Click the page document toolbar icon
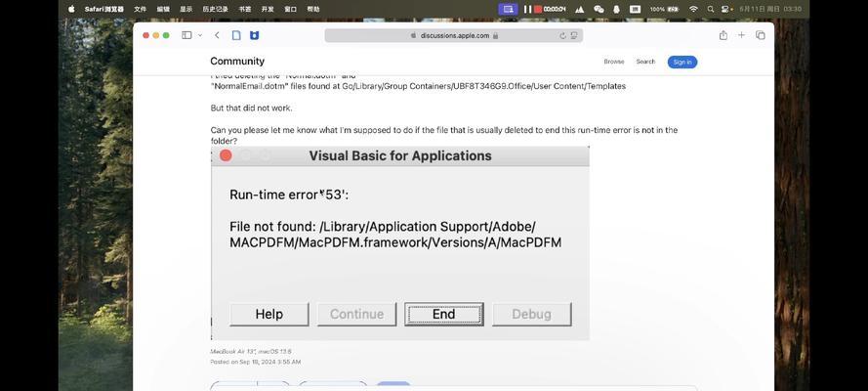 236,35
